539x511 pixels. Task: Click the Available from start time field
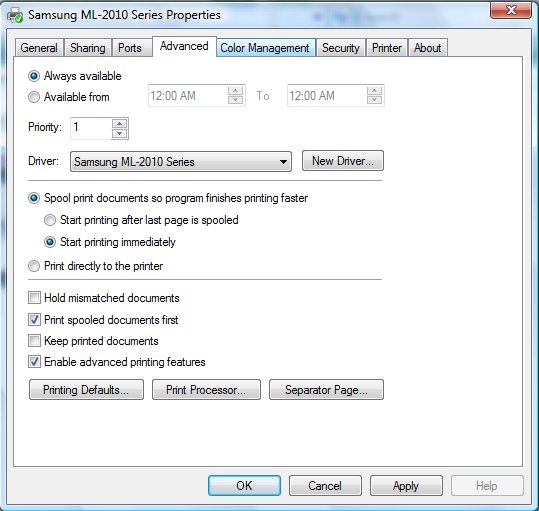tap(188, 96)
